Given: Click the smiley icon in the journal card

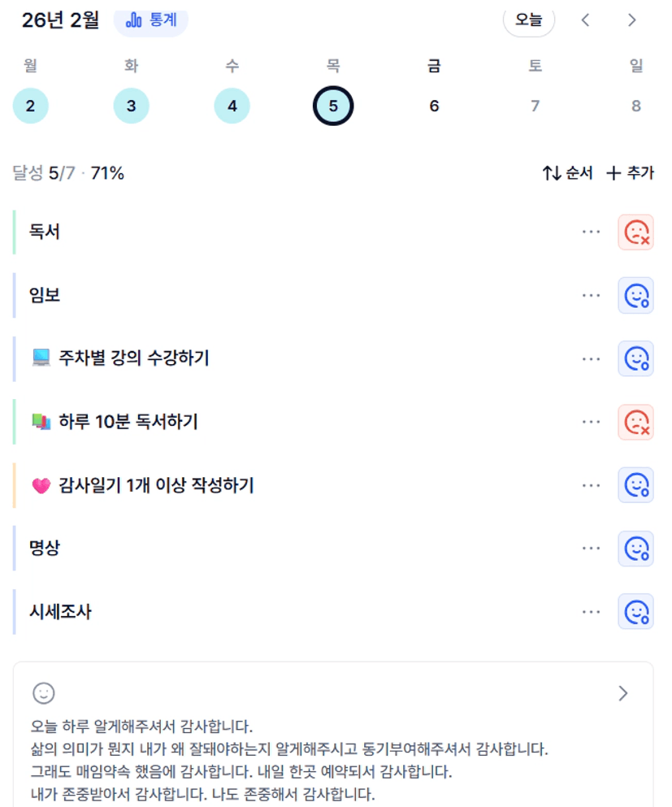Looking at the screenshot, I should (43, 692).
